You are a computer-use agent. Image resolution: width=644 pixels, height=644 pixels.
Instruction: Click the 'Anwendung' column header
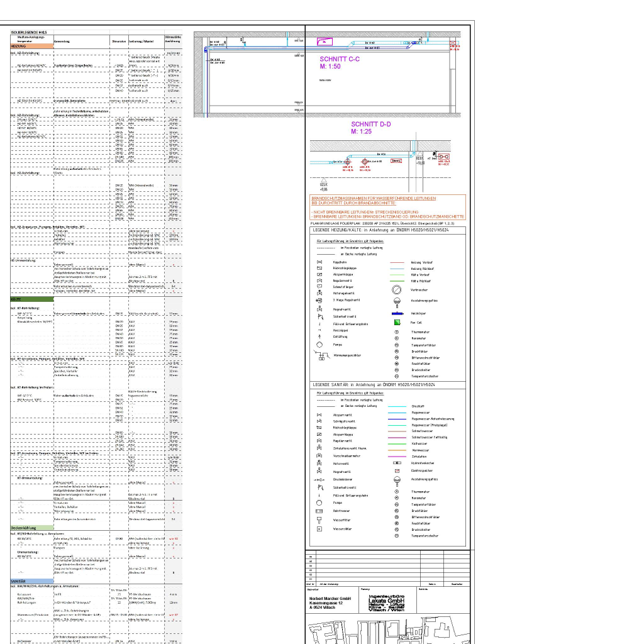[x=62, y=42]
